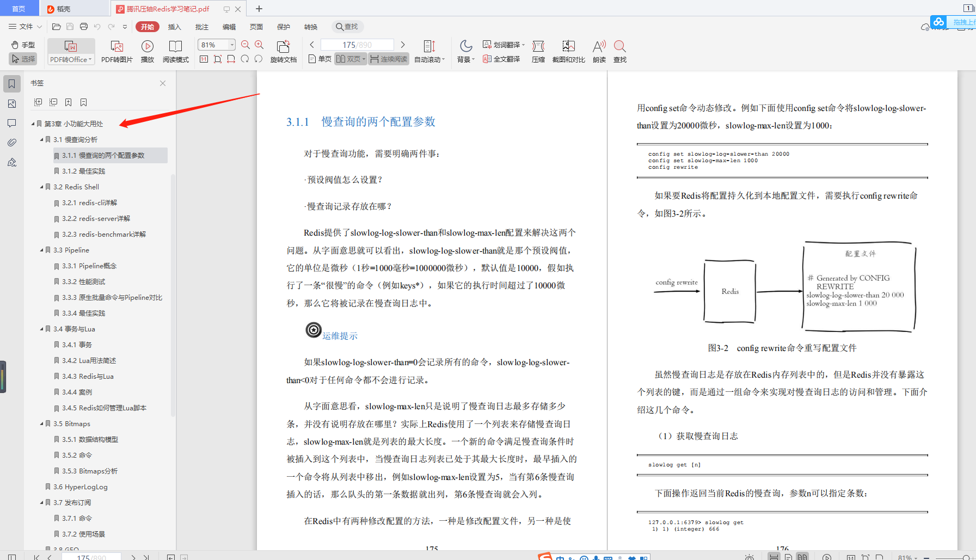The width and height of the screenshot is (976, 560).
Task: Open the Insert ribbon tab
Action: click(x=174, y=27)
